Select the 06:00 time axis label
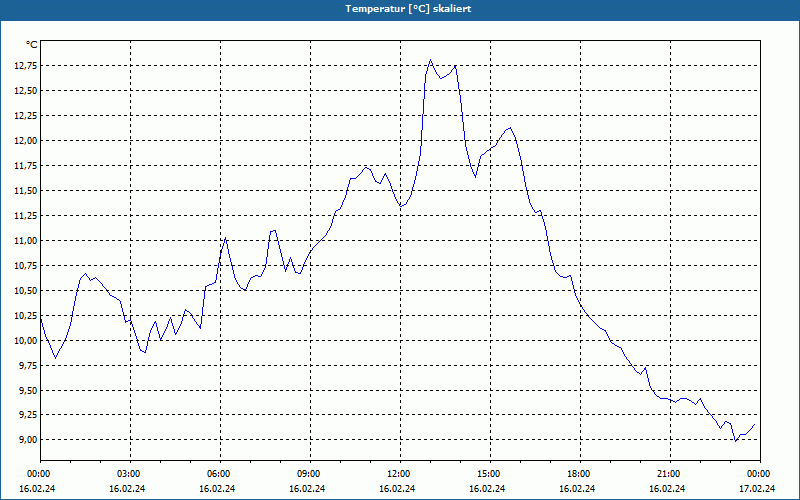 coord(217,474)
